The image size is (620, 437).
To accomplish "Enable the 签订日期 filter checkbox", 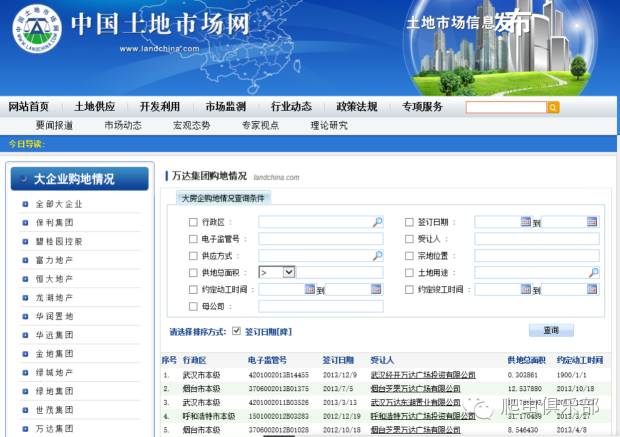I will [x=409, y=222].
